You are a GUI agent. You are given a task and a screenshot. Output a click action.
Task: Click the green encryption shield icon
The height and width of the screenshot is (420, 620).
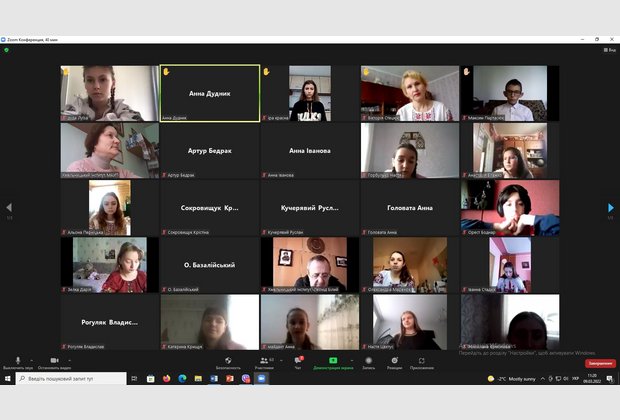[x=6, y=50]
